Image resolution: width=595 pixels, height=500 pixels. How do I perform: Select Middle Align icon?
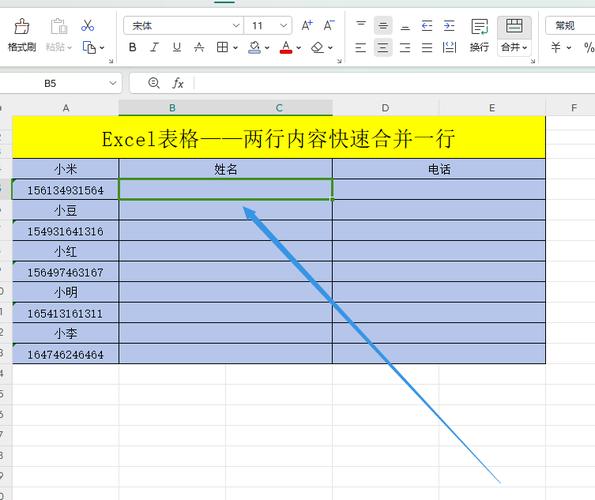[x=383, y=25]
